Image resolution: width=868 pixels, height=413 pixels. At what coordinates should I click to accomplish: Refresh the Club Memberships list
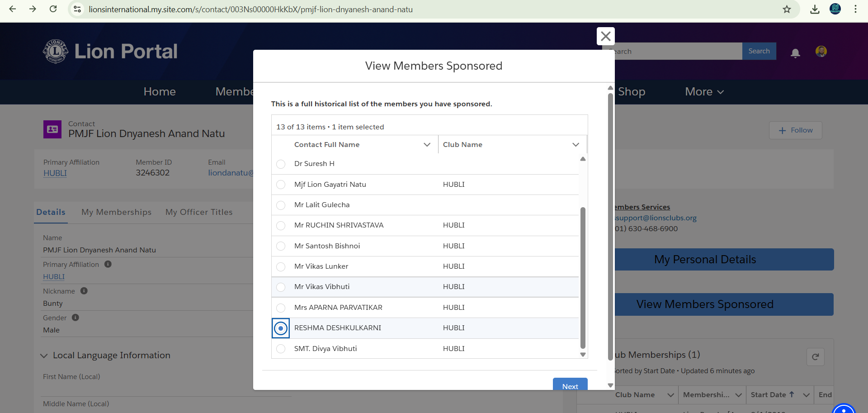point(815,356)
